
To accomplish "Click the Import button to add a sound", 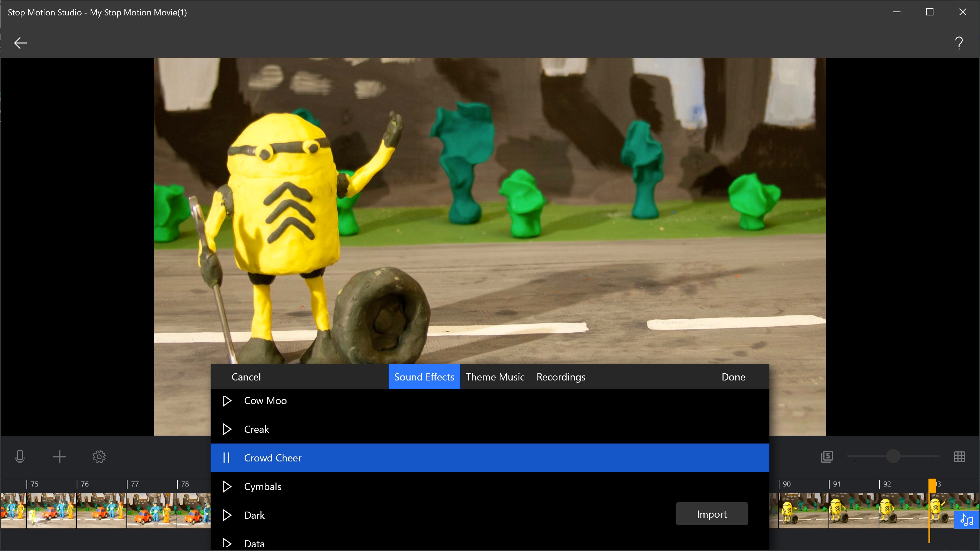I will point(712,514).
